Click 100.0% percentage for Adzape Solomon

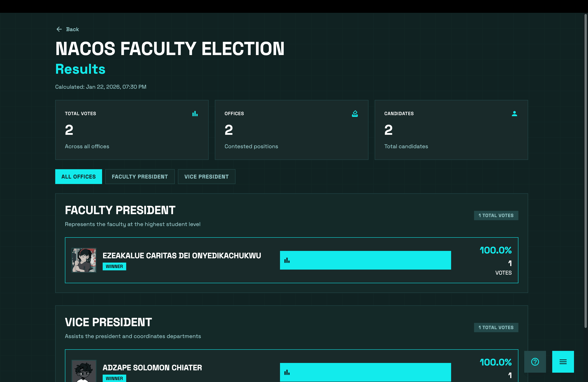[496, 362]
